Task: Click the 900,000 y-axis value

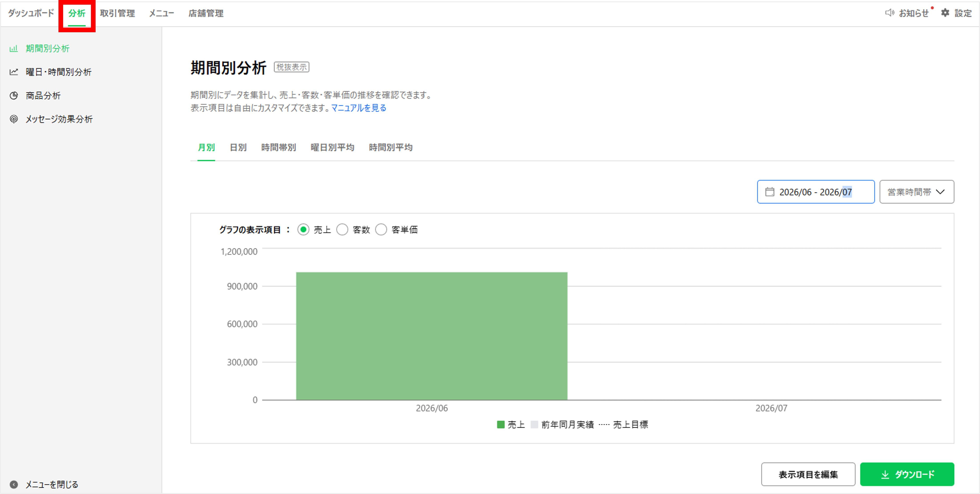Action: tap(242, 286)
